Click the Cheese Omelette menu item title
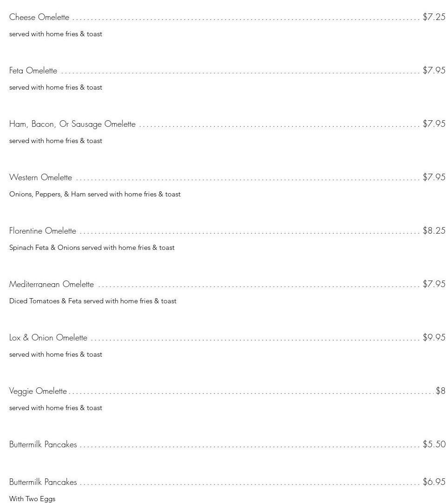 click(x=39, y=17)
